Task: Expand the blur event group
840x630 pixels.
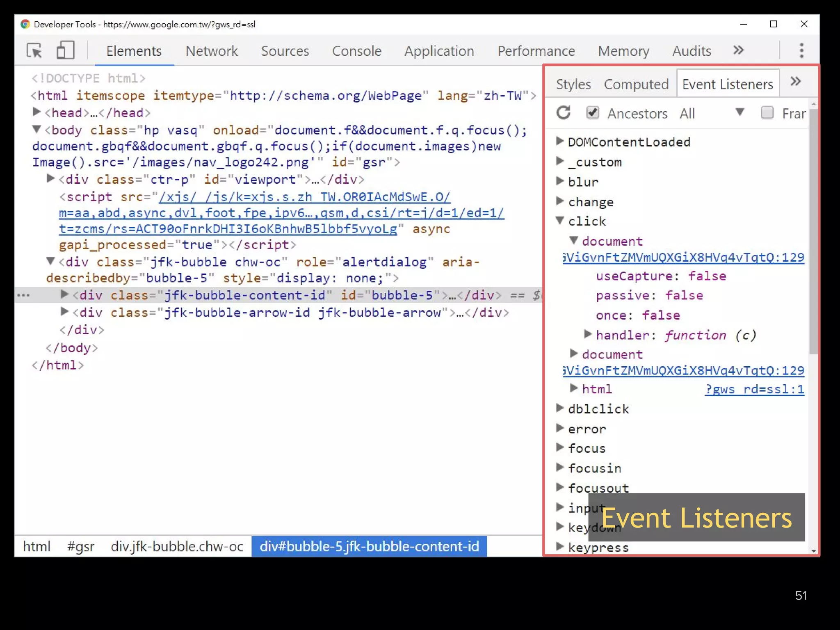Action: tap(560, 181)
